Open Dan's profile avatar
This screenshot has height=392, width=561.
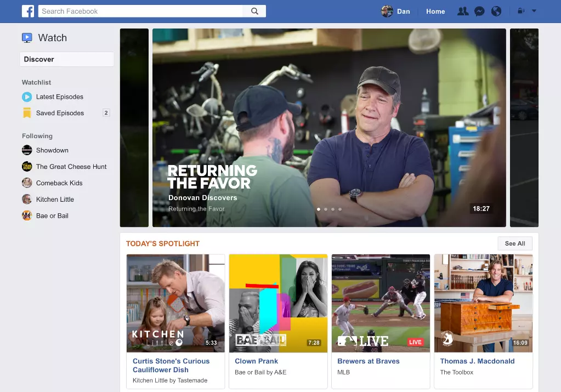[387, 11]
